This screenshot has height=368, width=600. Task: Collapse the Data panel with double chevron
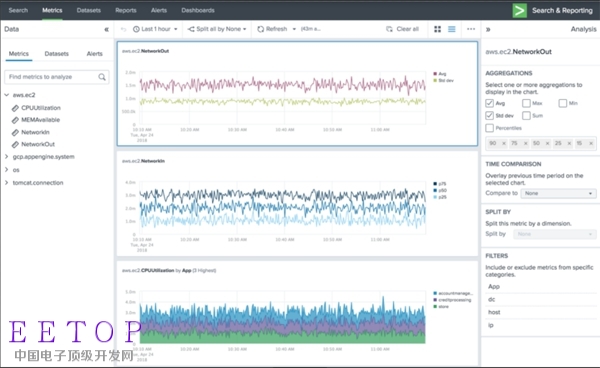(106, 29)
